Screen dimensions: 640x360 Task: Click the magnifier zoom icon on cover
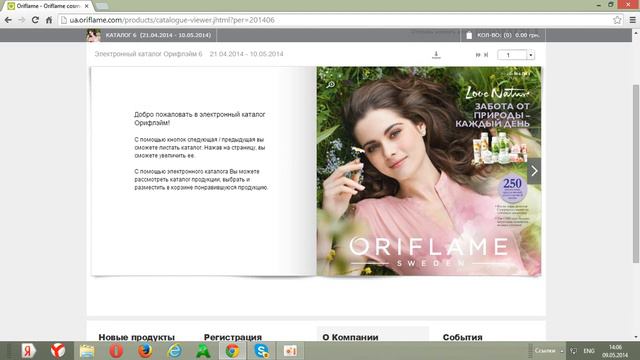(330, 84)
